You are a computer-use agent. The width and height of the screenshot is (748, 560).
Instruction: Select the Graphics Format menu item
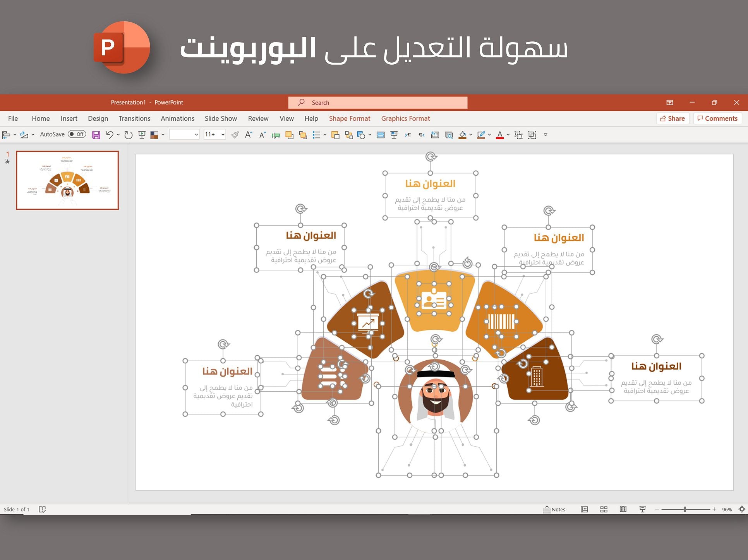click(x=405, y=118)
